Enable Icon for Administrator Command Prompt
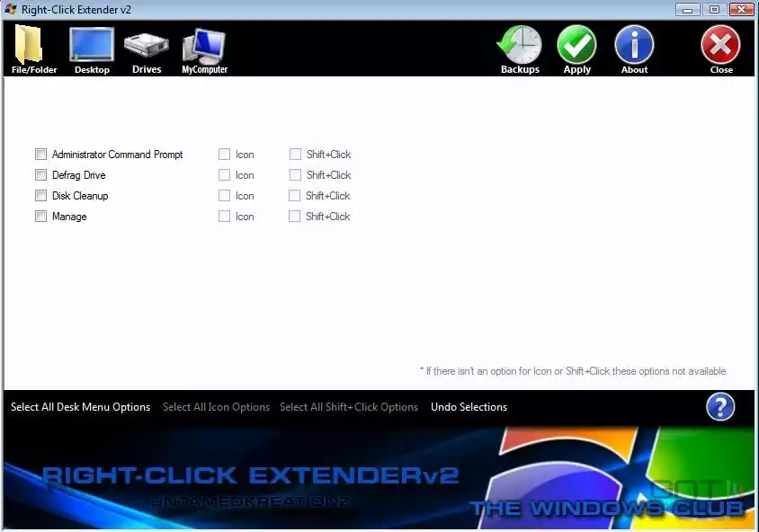759x532 pixels. coord(224,155)
